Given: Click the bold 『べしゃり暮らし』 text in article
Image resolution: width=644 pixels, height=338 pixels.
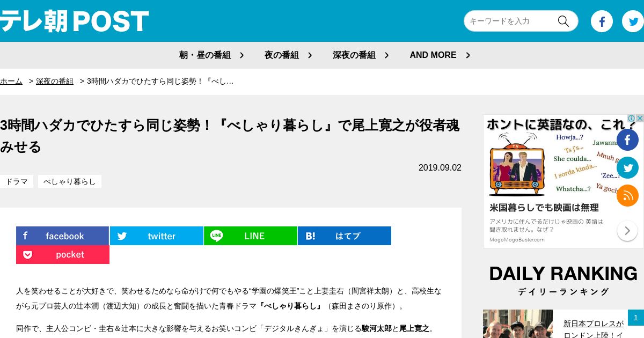Looking at the screenshot, I should [x=290, y=306].
